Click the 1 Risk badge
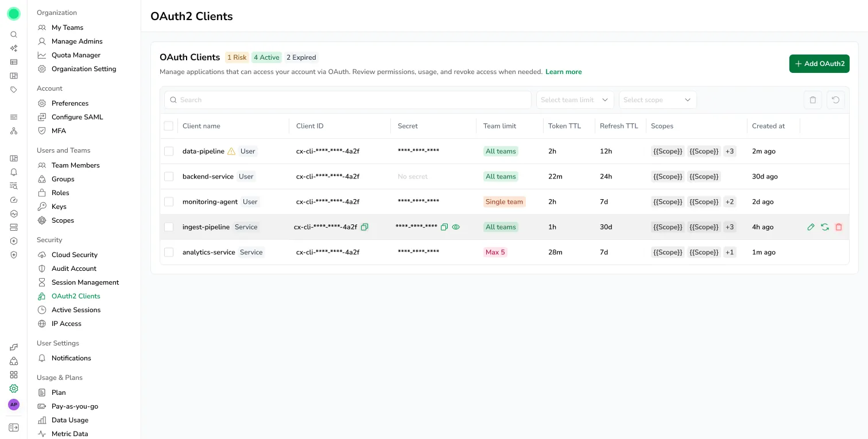Image resolution: width=868 pixels, height=439 pixels. (237, 57)
